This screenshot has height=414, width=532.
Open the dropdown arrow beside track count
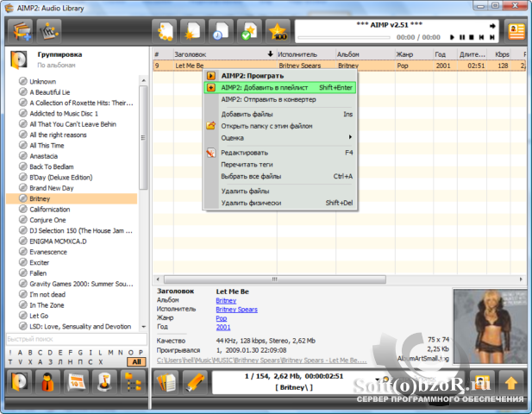click(378, 379)
